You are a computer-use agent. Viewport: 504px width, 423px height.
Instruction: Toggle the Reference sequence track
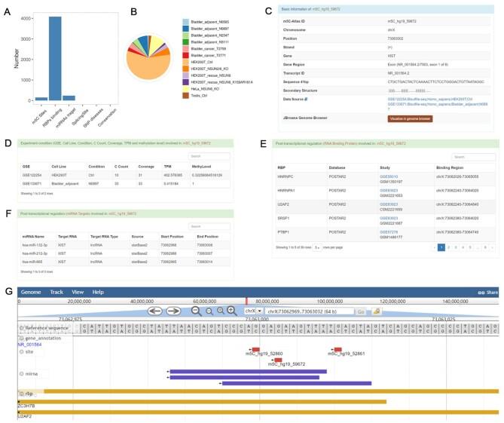click(22, 329)
